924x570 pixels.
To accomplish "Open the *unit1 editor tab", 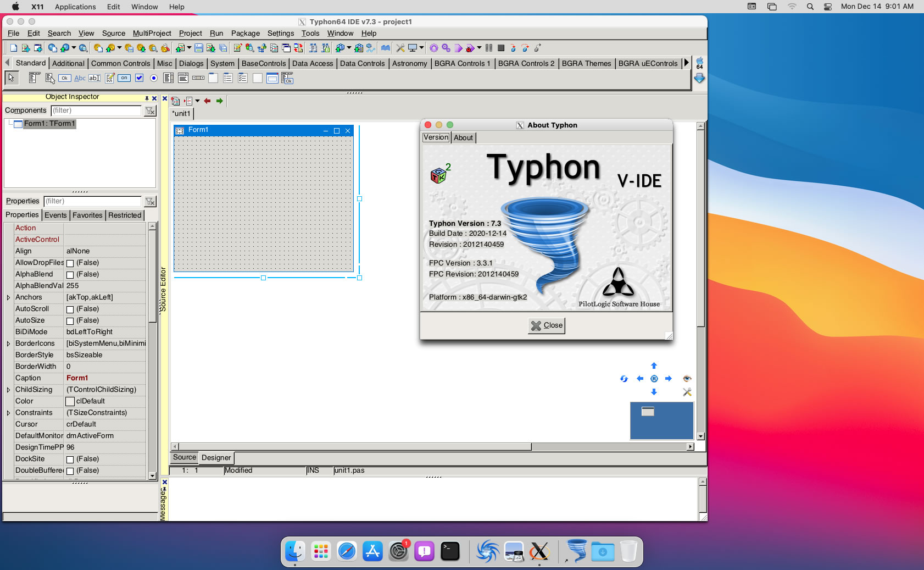I will [x=181, y=113].
